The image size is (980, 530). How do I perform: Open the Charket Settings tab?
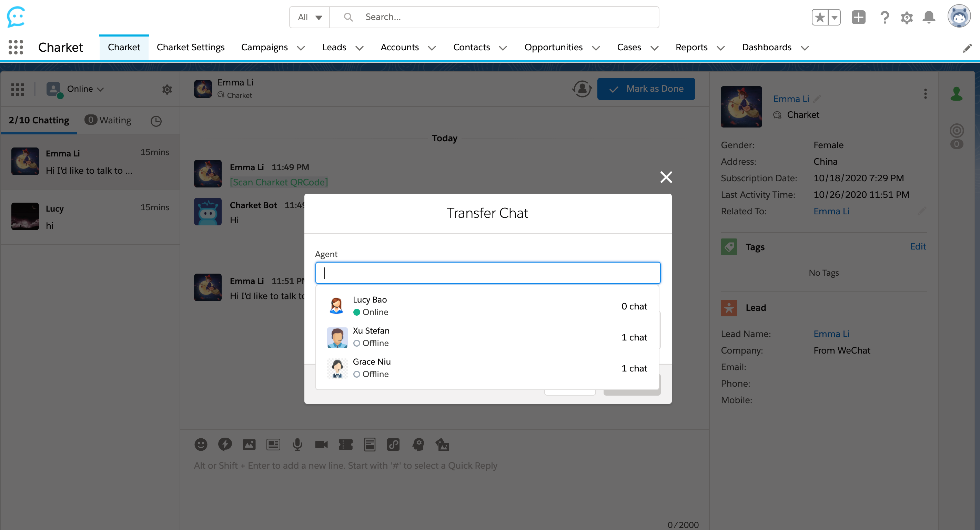pos(191,47)
